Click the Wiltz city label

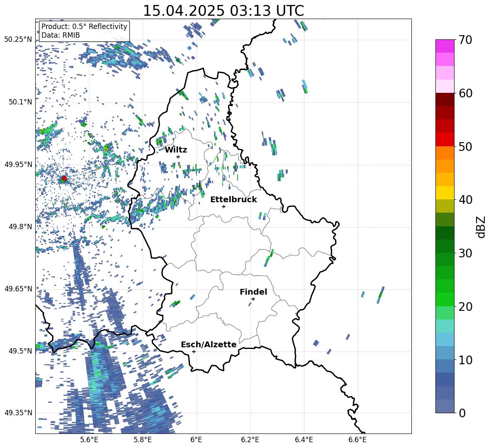(x=176, y=150)
